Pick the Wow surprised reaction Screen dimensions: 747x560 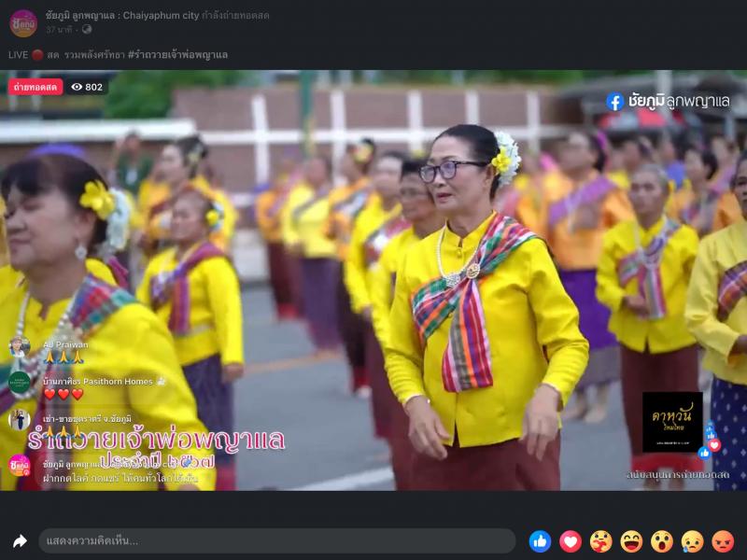(x=662, y=541)
